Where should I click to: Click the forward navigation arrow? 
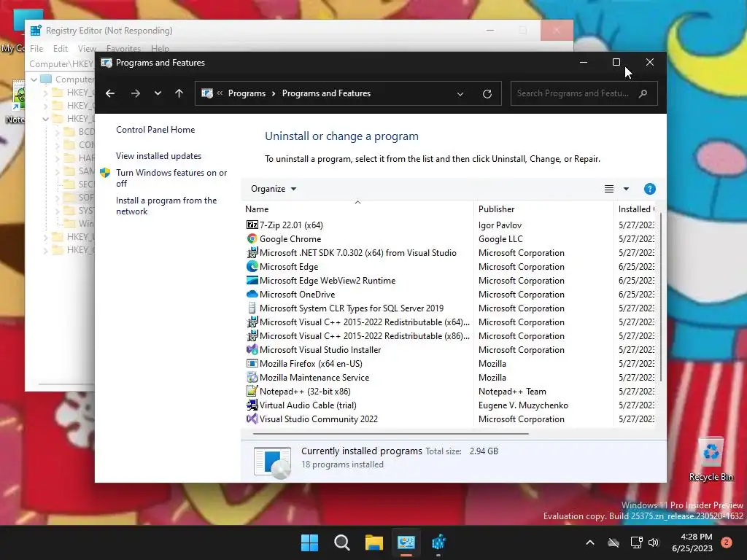click(x=136, y=93)
